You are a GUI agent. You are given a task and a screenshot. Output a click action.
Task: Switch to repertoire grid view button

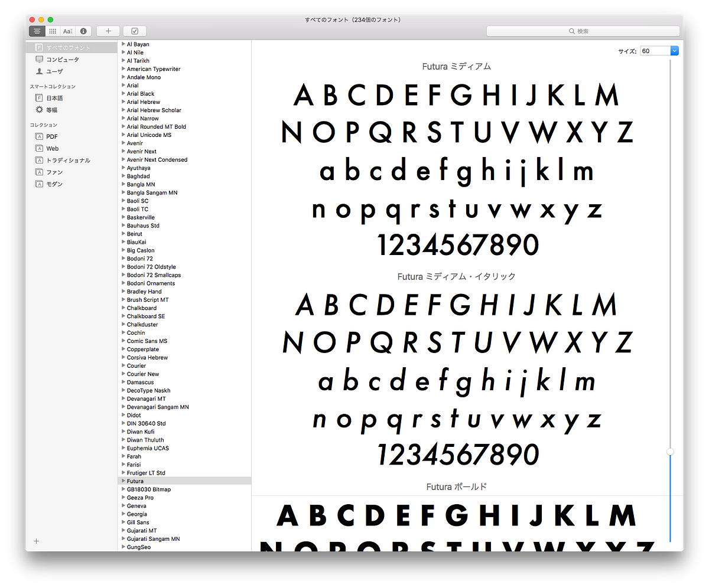(53, 31)
